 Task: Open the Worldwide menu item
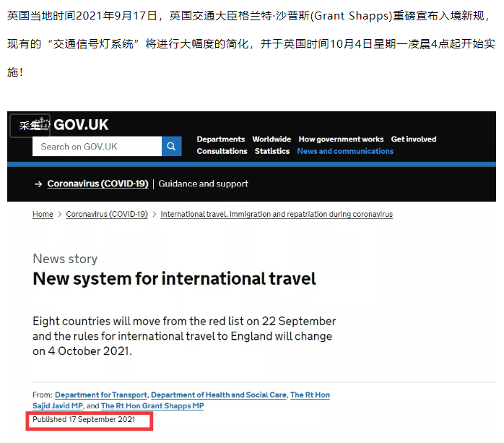(x=271, y=139)
